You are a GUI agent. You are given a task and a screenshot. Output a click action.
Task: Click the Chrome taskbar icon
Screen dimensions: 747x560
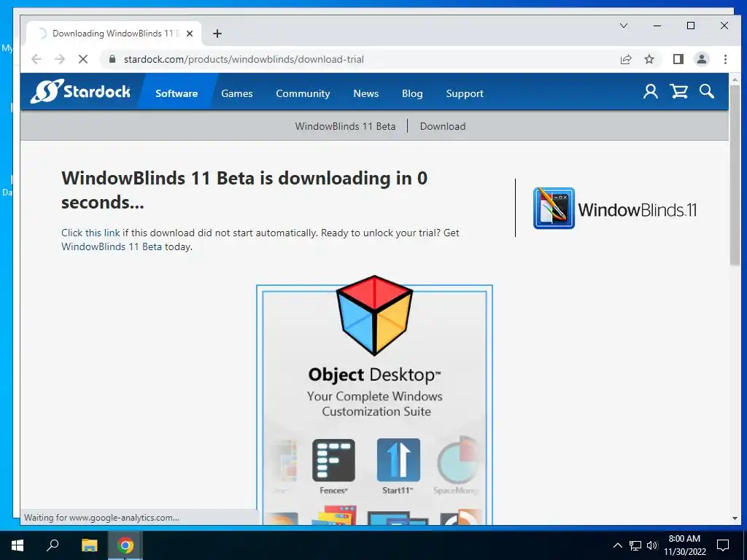[x=125, y=545]
